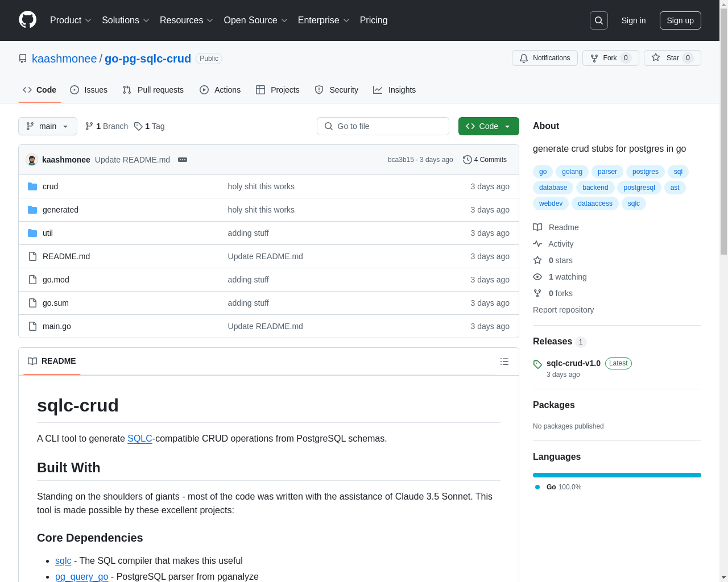This screenshot has width=728, height=582.
Task: Focus the Go to file search field
Action: coord(383,126)
